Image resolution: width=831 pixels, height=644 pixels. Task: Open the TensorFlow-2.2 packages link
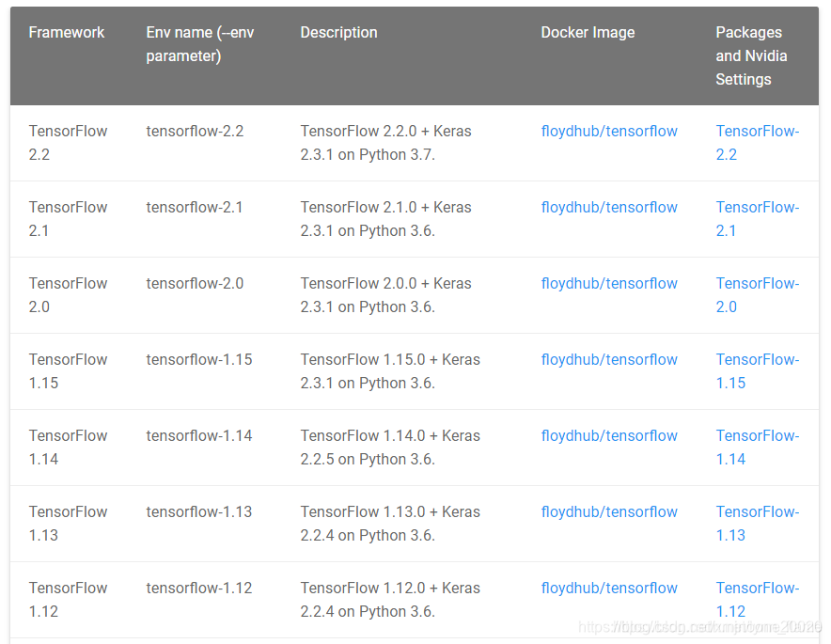(758, 143)
